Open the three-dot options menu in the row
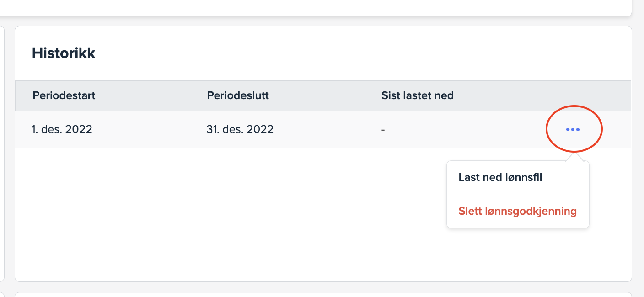The image size is (644, 297). pyautogui.click(x=573, y=130)
